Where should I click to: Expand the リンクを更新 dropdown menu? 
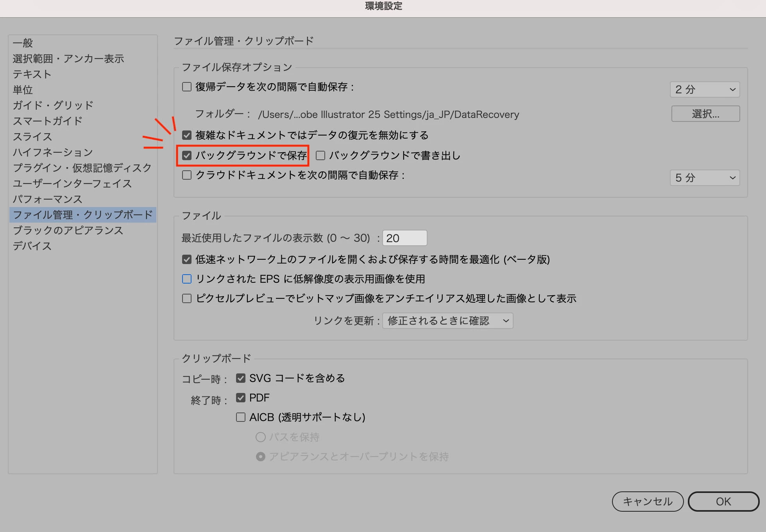point(447,321)
